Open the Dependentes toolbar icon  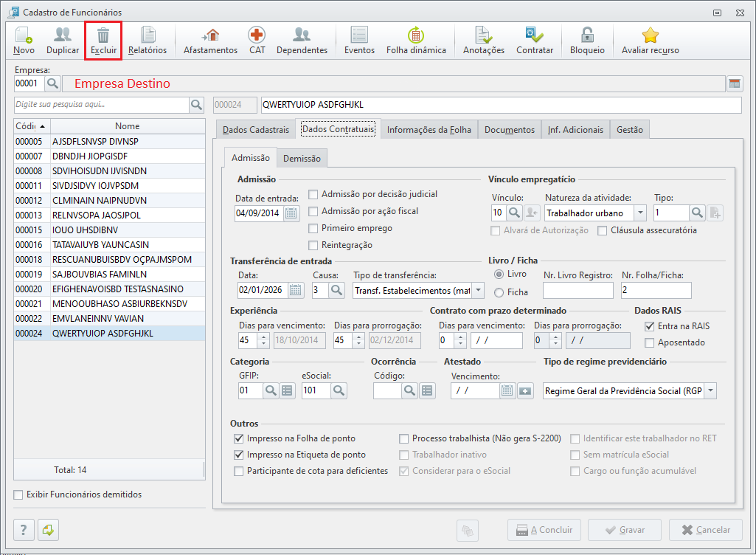pos(302,35)
